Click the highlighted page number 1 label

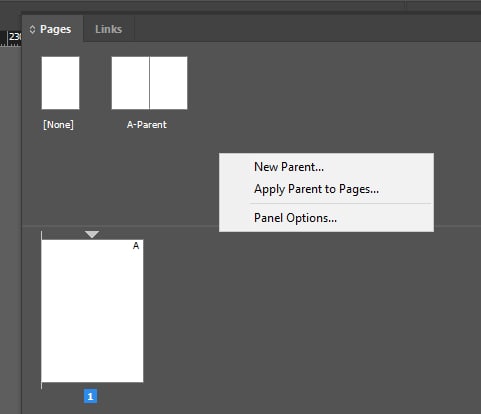coord(90,396)
